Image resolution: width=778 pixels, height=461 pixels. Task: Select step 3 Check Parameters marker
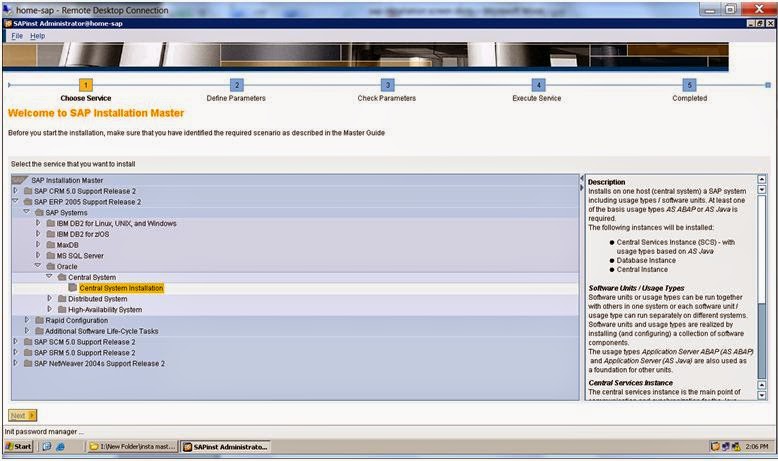pyautogui.click(x=388, y=85)
